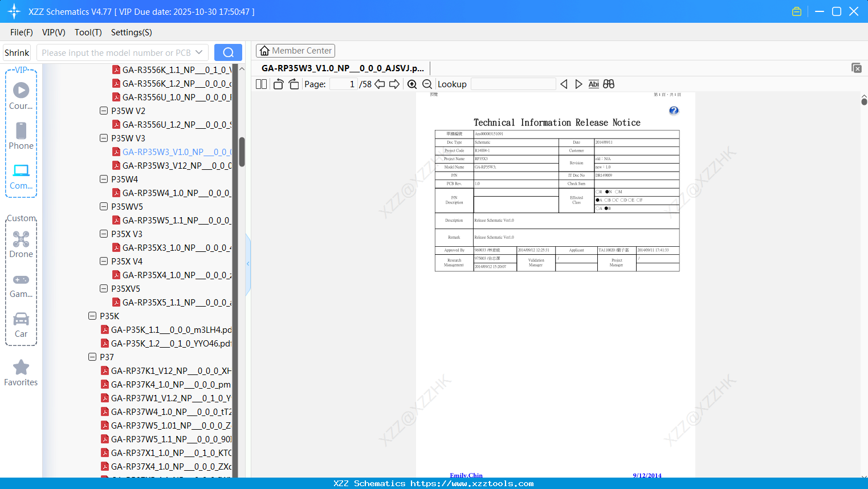Viewport: 868px width, 489px height.
Task: Open the Tool(T) menu
Action: click(88, 32)
